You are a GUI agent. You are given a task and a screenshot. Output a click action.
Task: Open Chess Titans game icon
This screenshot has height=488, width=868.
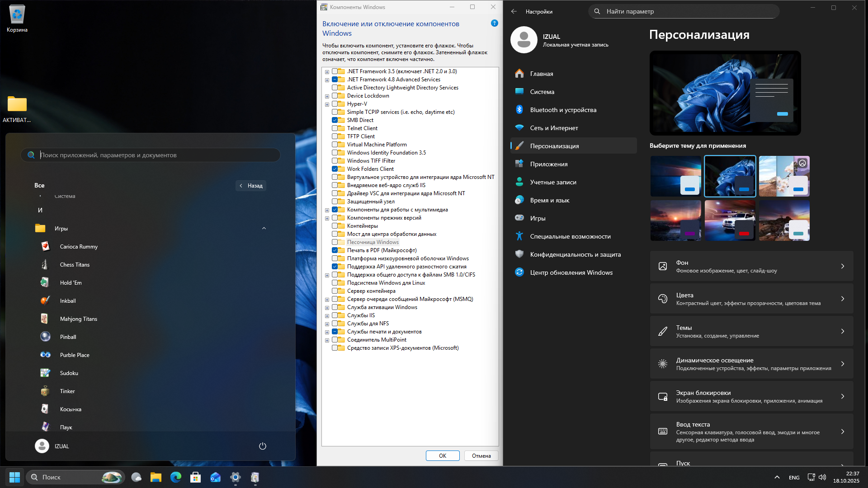[x=45, y=265]
